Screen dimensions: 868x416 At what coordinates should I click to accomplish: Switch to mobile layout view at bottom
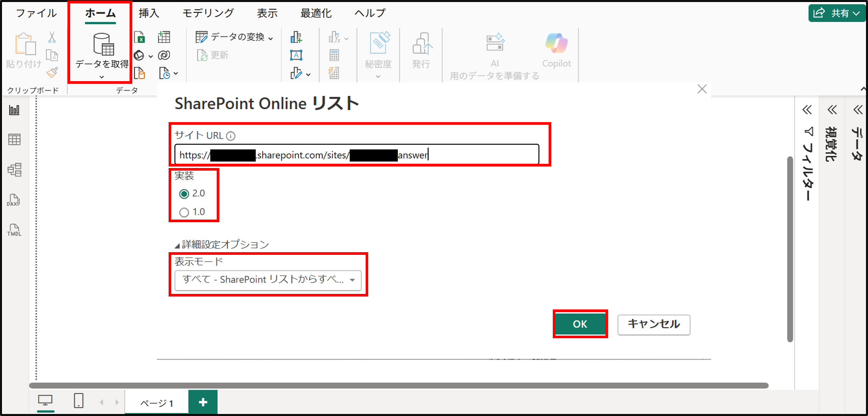click(78, 401)
